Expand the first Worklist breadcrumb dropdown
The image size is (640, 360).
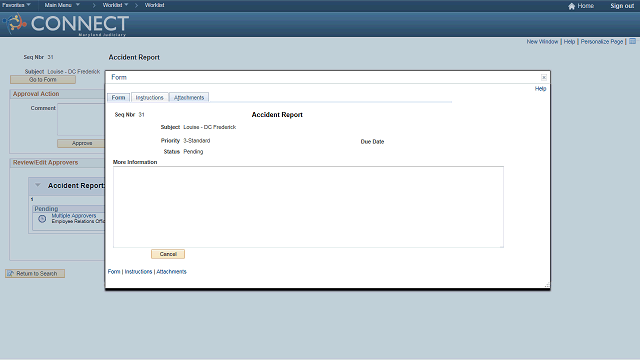pyautogui.click(x=116, y=5)
